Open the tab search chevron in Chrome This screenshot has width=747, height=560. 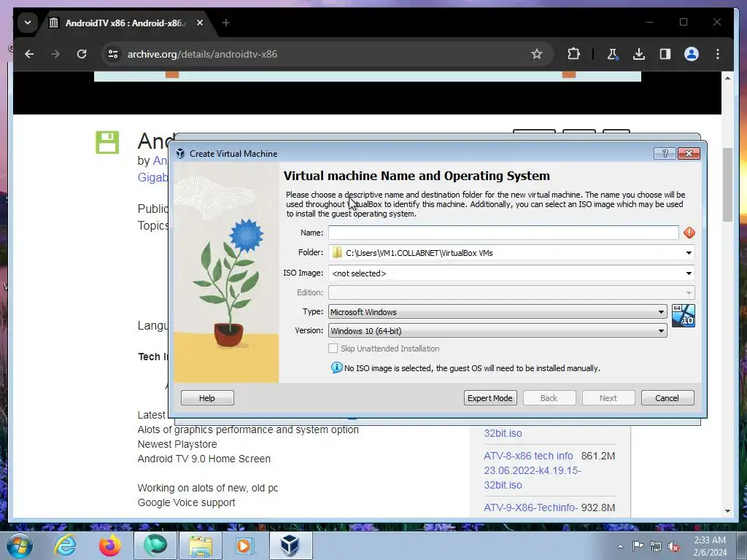(x=28, y=23)
